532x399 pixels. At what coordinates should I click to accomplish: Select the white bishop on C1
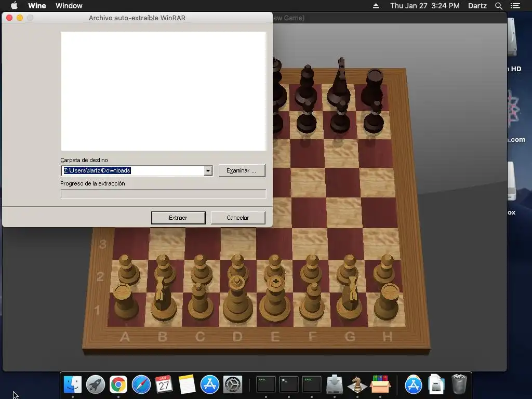[x=200, y=301]
